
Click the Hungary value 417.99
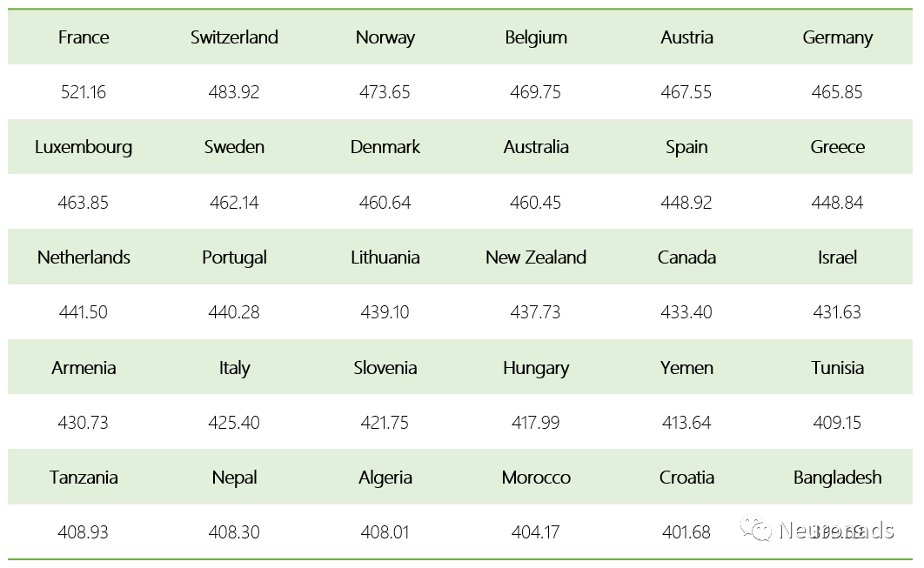pyautogui.click(x=536, y=423)
